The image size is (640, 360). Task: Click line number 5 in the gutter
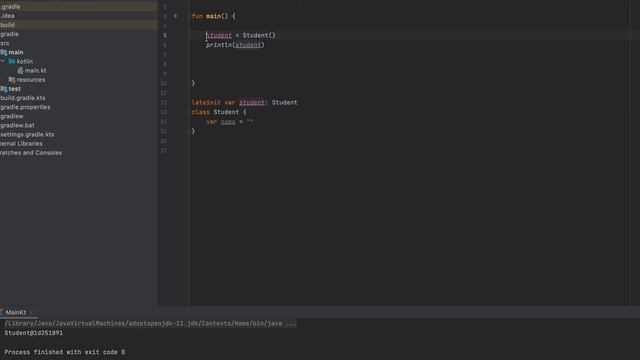tap(165, 36)
